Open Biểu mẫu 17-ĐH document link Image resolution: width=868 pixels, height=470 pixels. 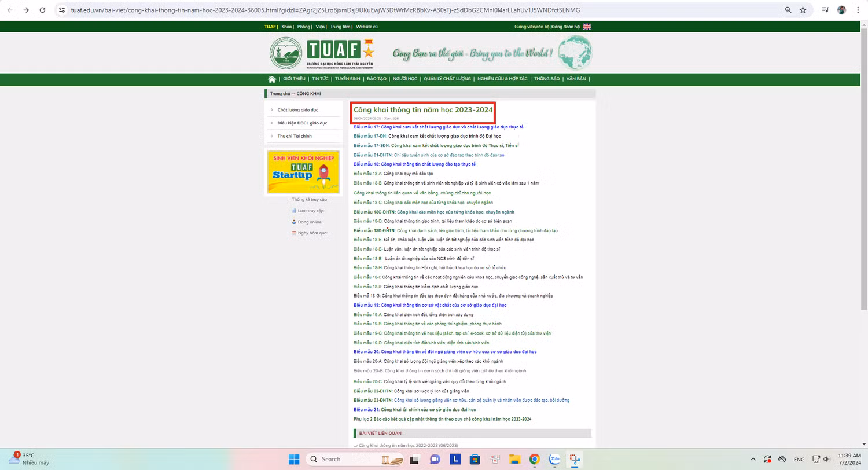point(427,136)
